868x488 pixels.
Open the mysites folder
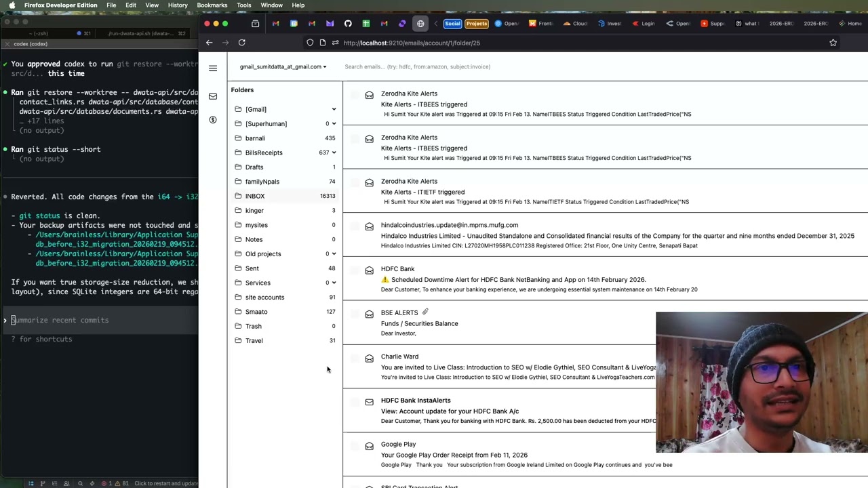point(285,225)
